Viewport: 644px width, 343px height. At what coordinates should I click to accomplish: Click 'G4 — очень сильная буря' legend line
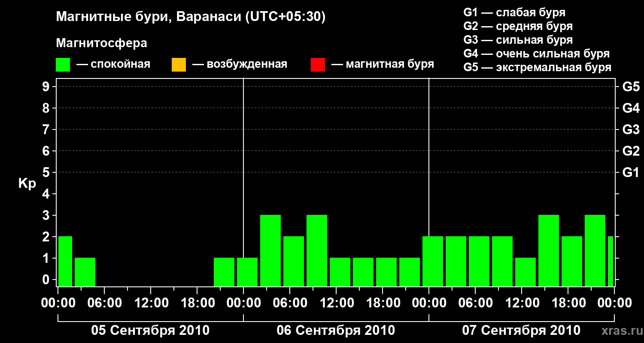[537, 54]
